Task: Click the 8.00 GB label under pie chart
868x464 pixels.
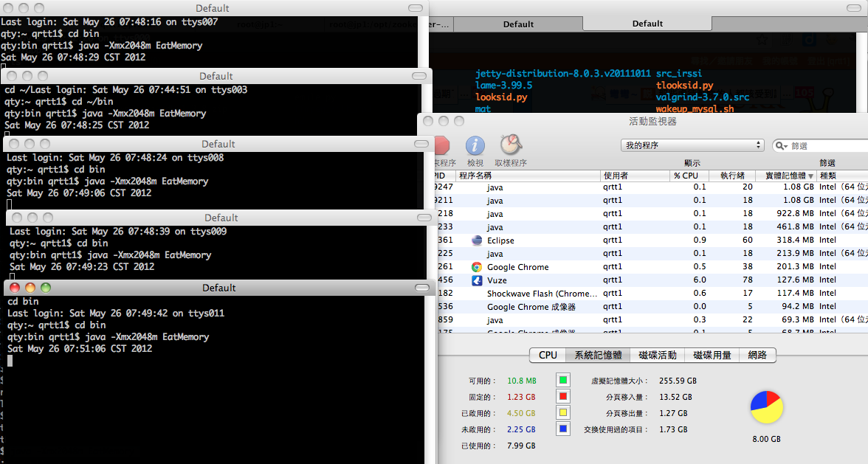Action: (767, 439)
